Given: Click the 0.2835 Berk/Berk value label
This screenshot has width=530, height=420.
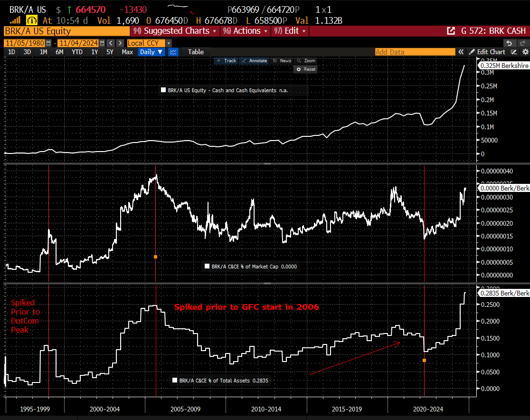Looking at the screenshot, I should 503,293.
